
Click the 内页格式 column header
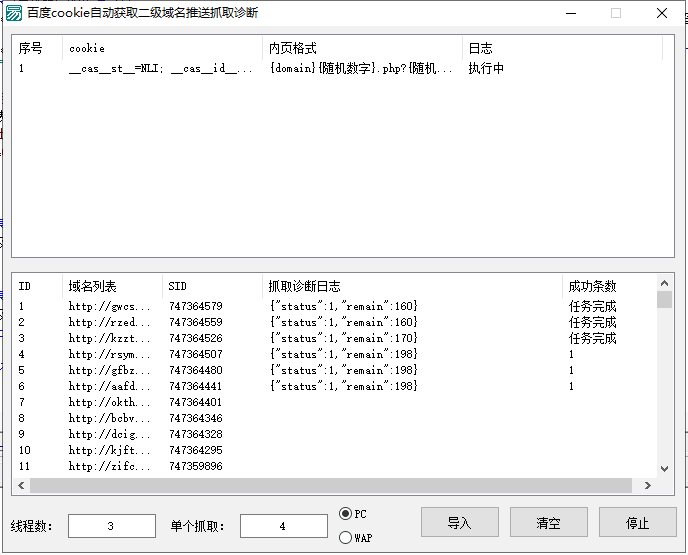point(362,48)
